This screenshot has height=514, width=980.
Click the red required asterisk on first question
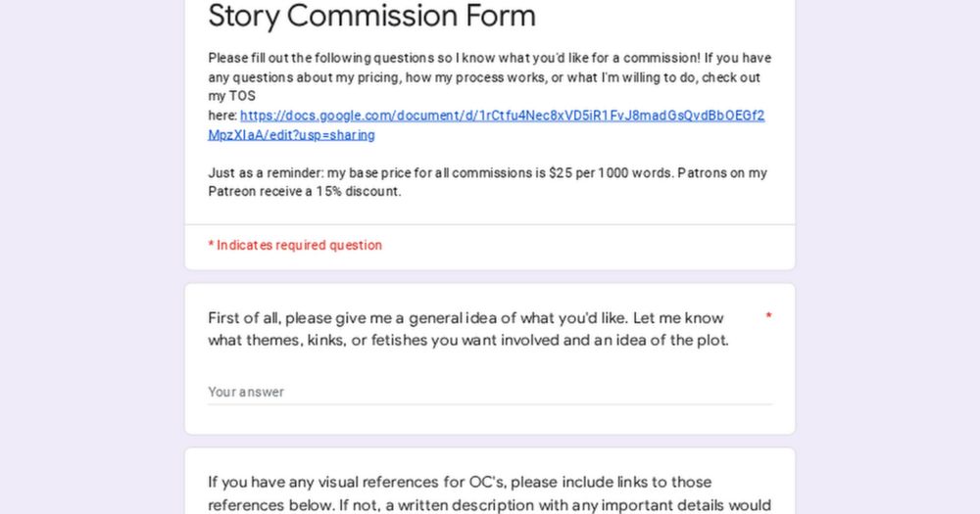coord(768,316)
